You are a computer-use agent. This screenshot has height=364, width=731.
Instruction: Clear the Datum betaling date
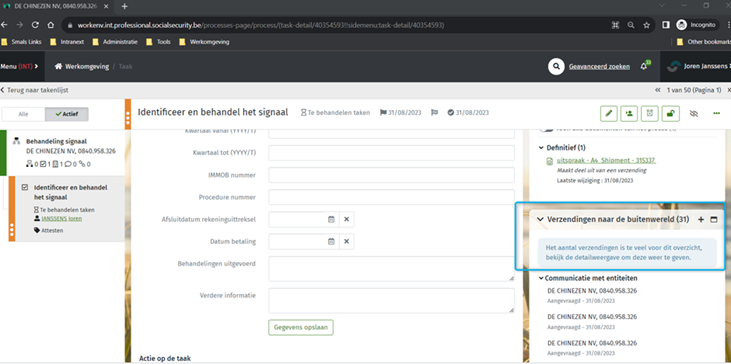pos(346,241)
